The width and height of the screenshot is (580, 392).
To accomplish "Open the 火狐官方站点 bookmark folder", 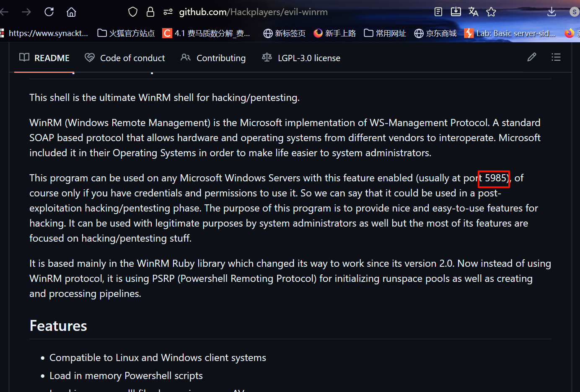I will tap(126, 33).
